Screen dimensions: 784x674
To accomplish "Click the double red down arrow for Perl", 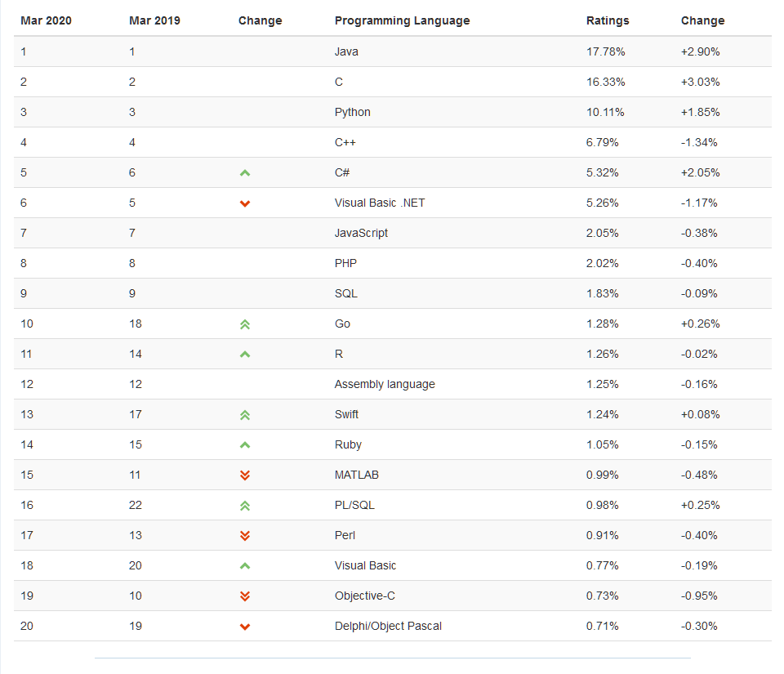I will (x=244, y=535).
